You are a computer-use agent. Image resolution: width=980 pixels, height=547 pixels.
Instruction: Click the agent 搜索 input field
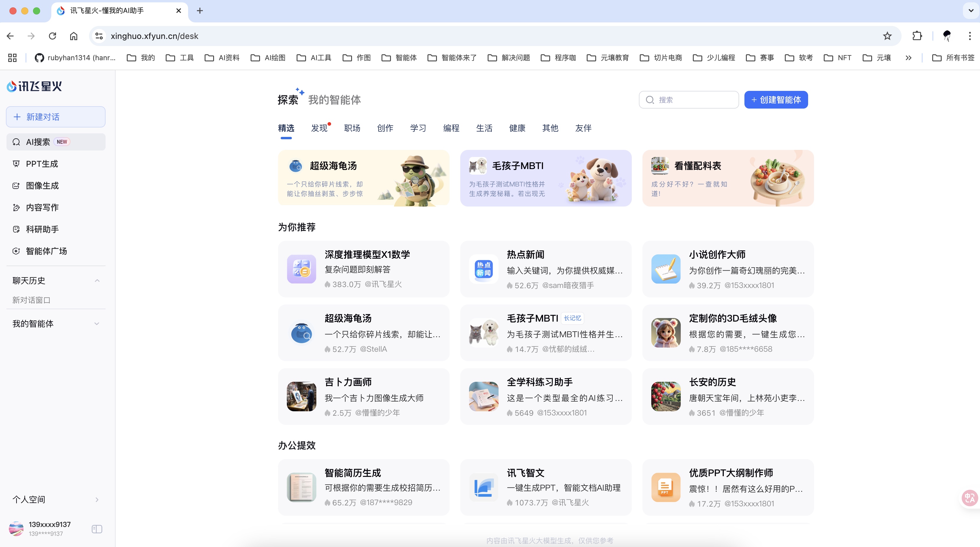(689, 100)
